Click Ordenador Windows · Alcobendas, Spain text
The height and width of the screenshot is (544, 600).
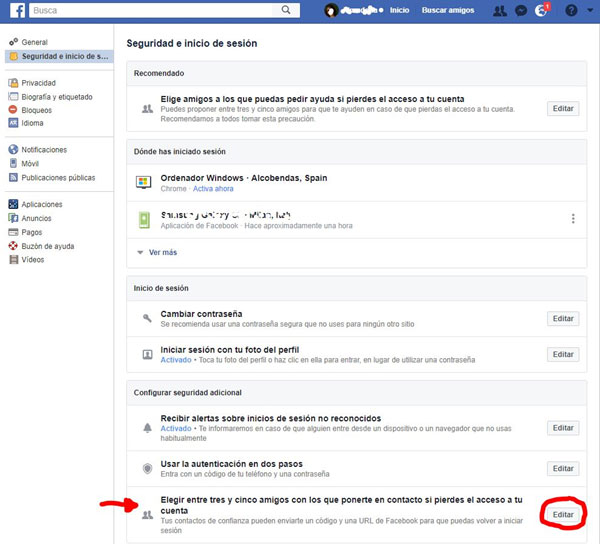[x=244, y=178]
